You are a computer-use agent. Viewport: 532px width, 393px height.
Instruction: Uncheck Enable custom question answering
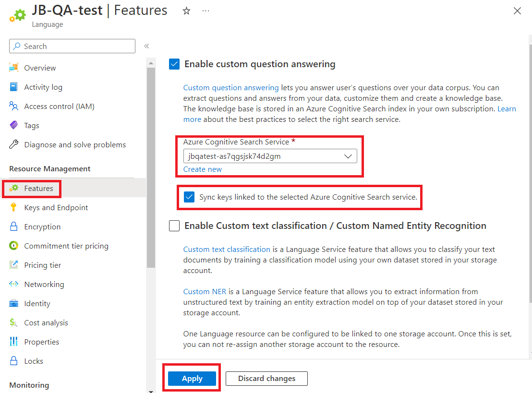coord(174,64)
